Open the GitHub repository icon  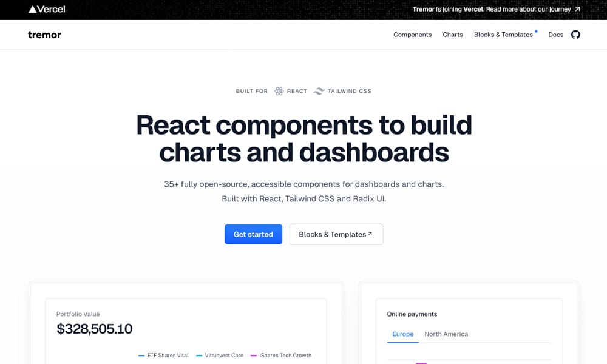574,35
